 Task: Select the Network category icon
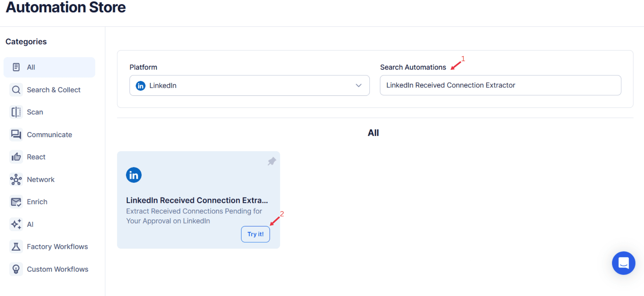tap(16, 179)
